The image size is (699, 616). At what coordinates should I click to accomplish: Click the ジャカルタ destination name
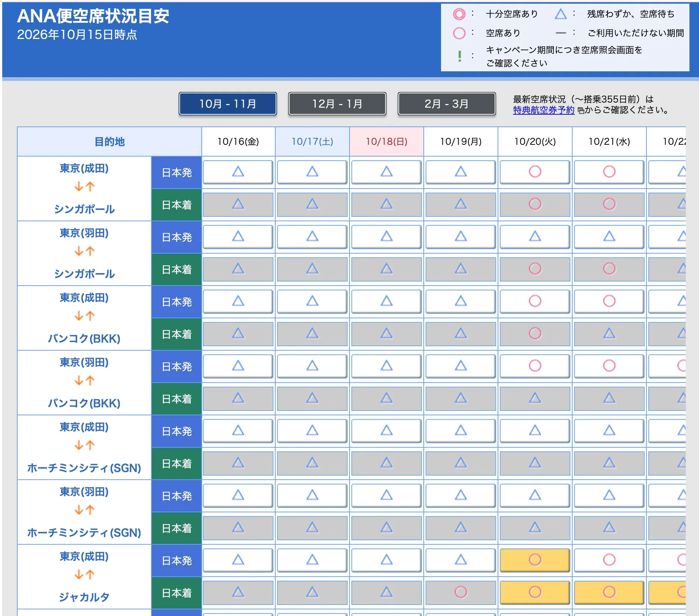click(84, 597)
